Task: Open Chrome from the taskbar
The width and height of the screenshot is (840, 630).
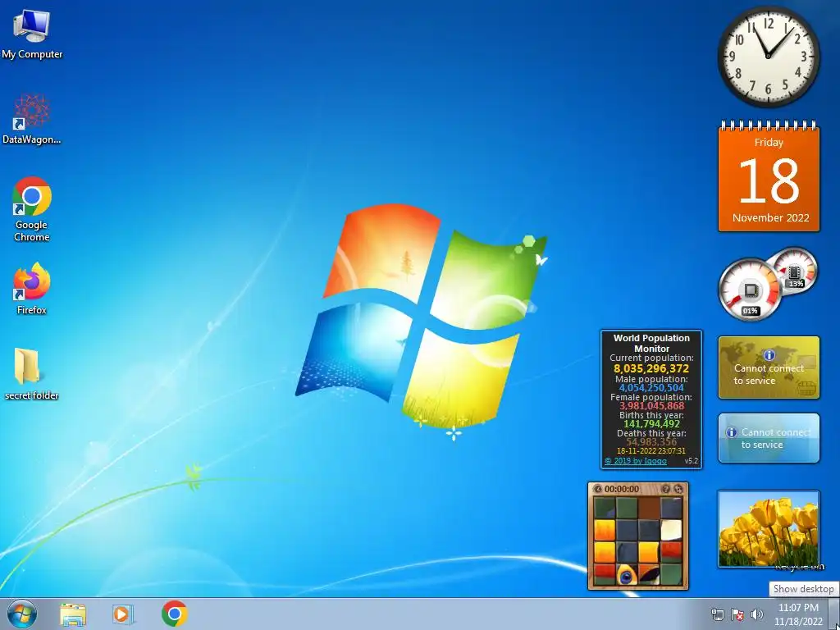Action: tap(174, 614)
